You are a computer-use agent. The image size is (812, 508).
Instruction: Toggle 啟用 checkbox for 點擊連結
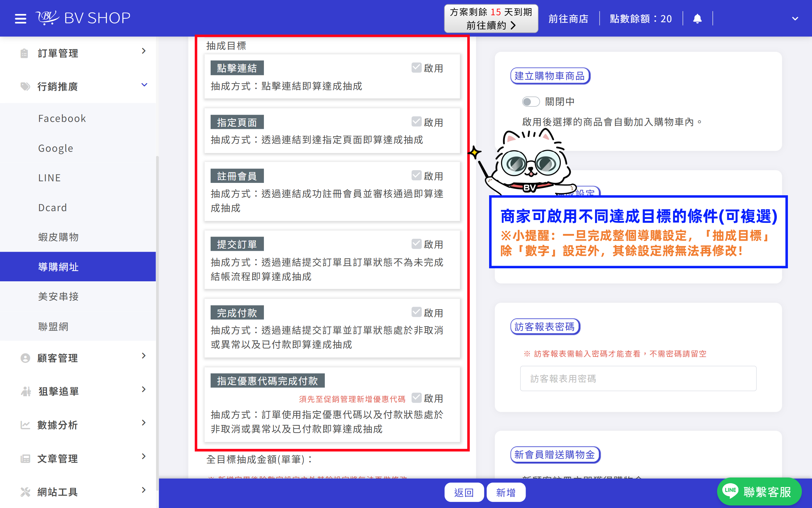(x=416, y=68)
